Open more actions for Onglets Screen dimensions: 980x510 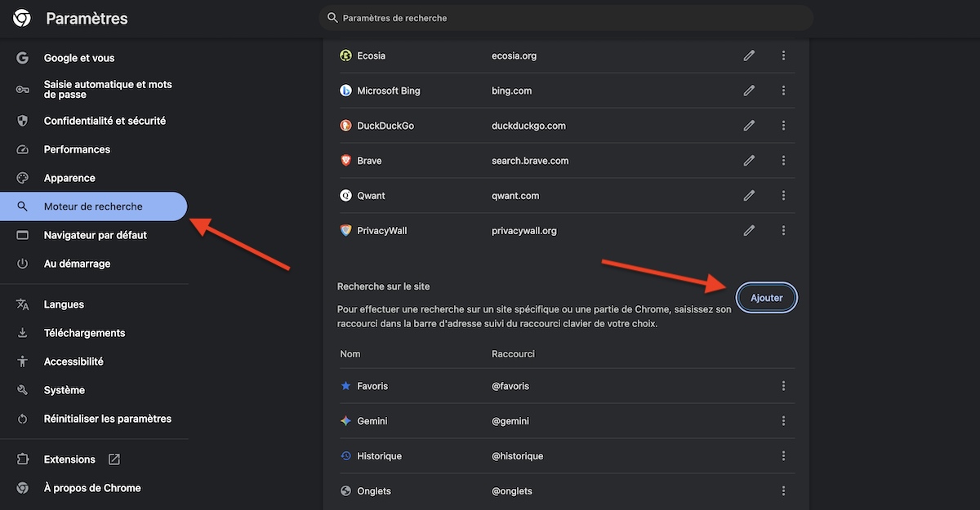pos(783,491)
